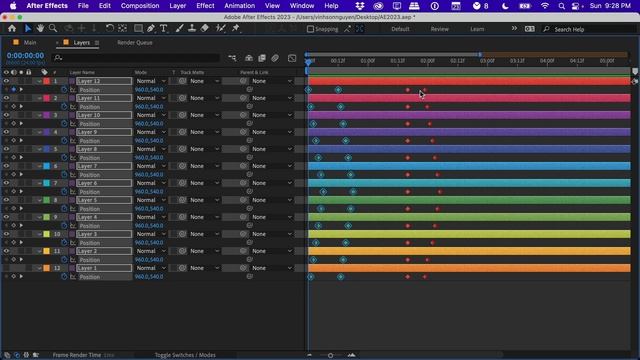
Task: Open the Wi-Fi status icon
Action: coord(544,6)
